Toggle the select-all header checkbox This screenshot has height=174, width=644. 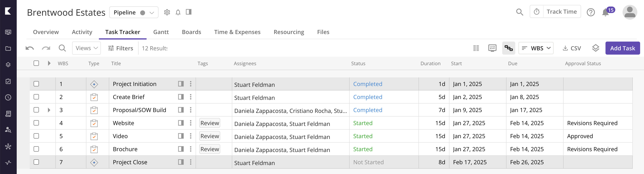(36, 63)
